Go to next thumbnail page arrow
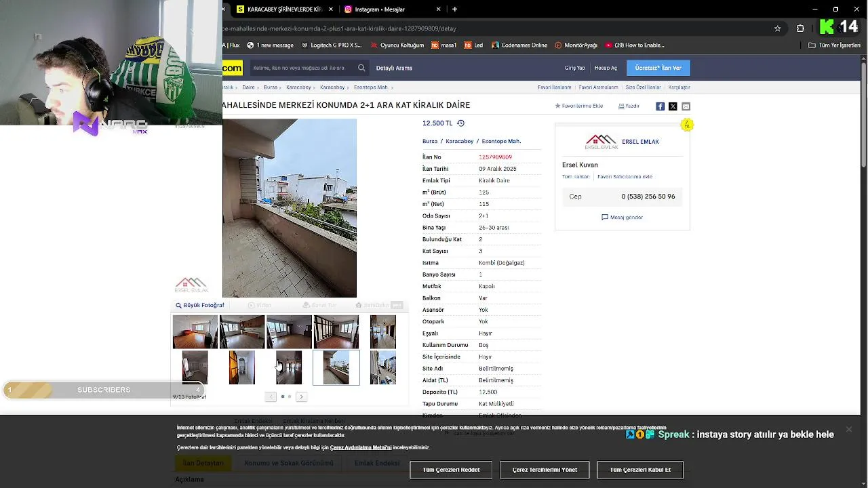868x488 pixels. point(301,396)
